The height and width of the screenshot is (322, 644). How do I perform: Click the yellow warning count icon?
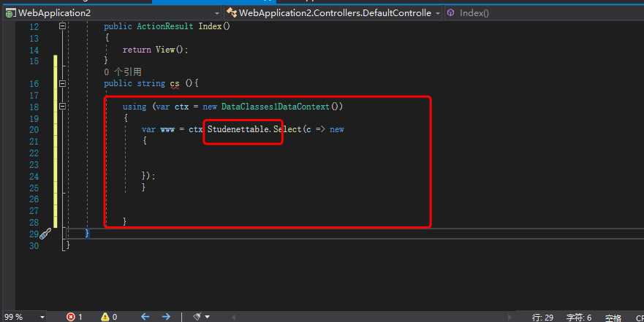click(105, 317)
